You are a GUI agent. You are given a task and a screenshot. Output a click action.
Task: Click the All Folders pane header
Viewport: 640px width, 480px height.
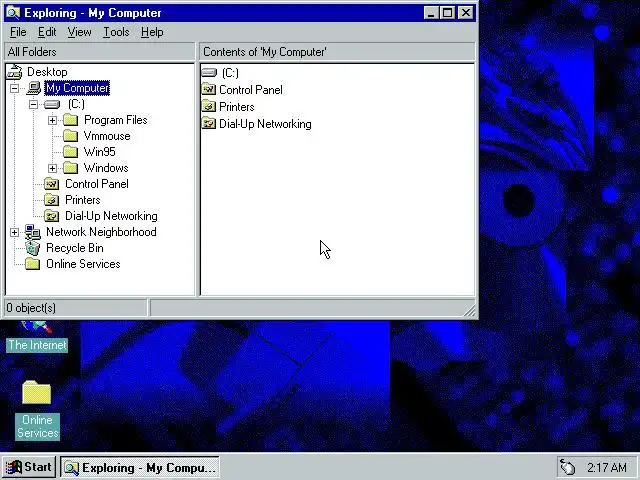[100, 52]
